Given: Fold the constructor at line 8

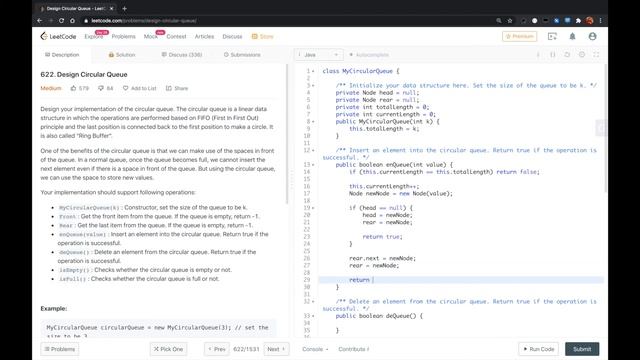Looking at the screenshot, I should pos(313,122).
